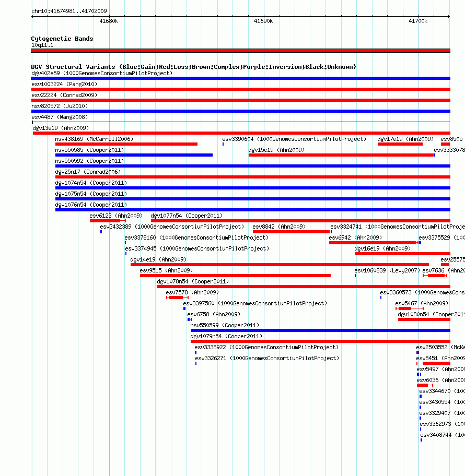Viewport: 465px width, 476px height.
Task: Select the esv4487 (Wang2008) label
Action: (60, 117)
